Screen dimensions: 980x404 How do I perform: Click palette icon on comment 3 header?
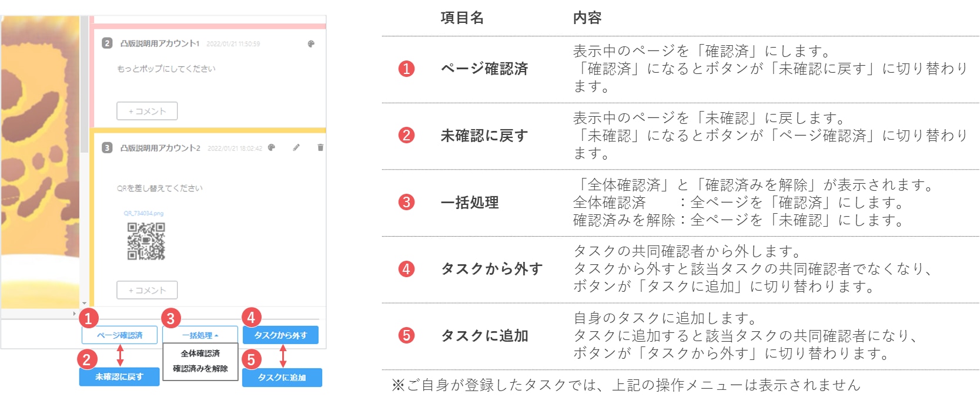[x=272, y=147]
